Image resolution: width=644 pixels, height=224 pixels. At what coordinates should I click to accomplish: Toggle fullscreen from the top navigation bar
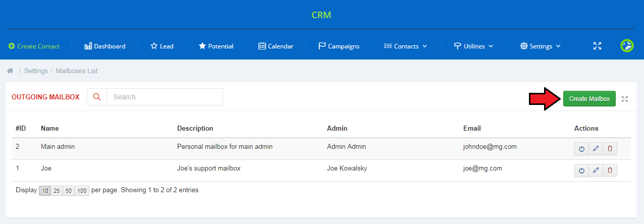(x=598, y=46)
